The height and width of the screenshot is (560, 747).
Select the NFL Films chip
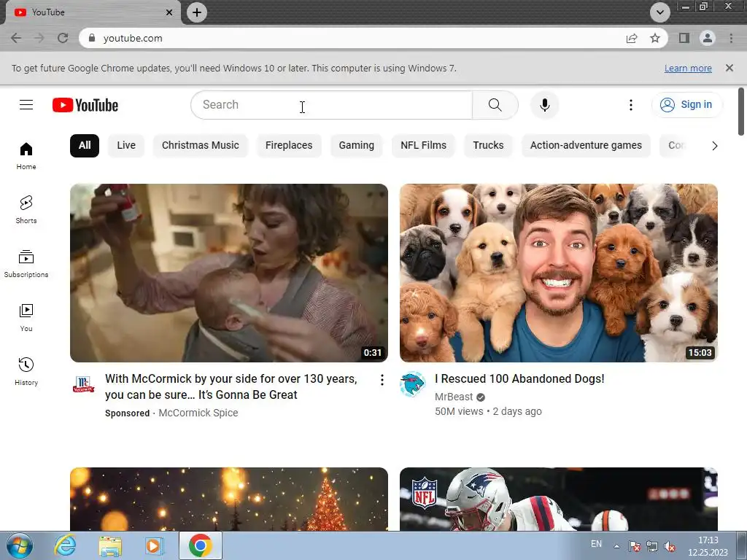tap(424, 145)
